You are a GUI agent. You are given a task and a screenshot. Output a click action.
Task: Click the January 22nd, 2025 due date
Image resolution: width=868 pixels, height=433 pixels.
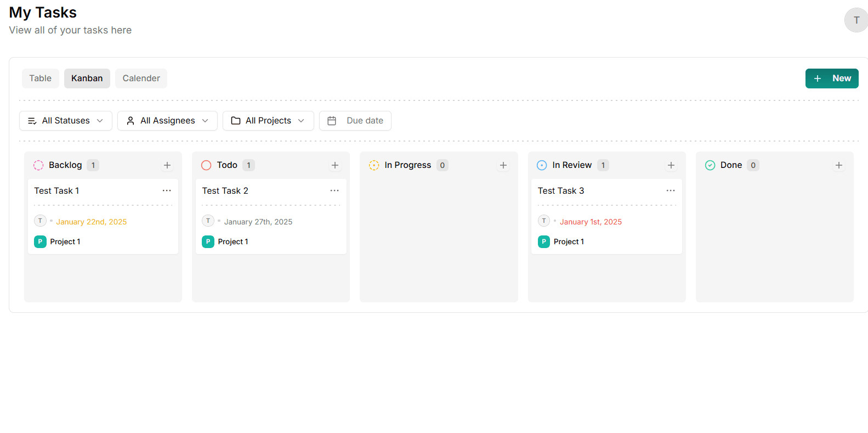[x=91, y=222]
